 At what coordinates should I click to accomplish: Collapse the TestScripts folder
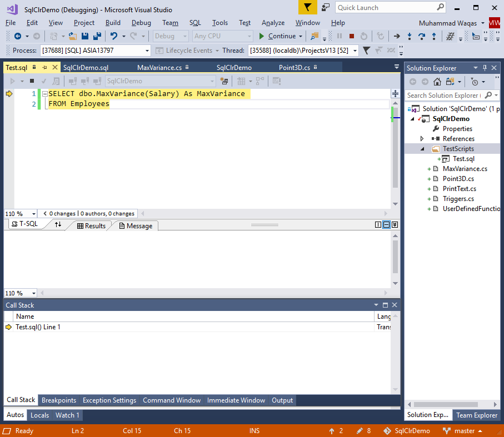click(422, 149)
